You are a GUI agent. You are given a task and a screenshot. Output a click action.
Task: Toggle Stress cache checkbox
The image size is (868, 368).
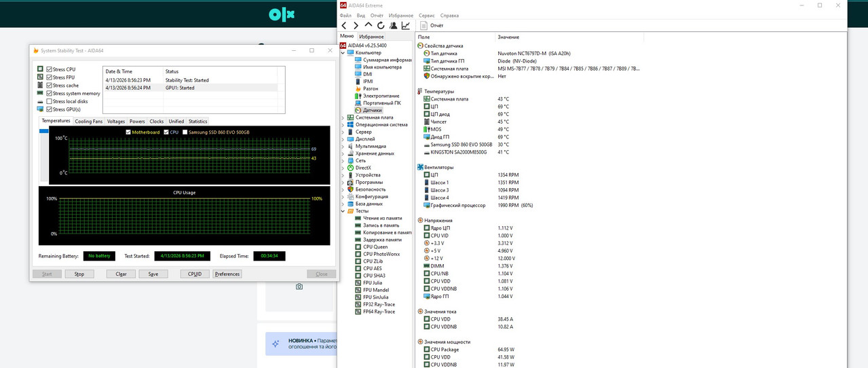pos(50,86)
